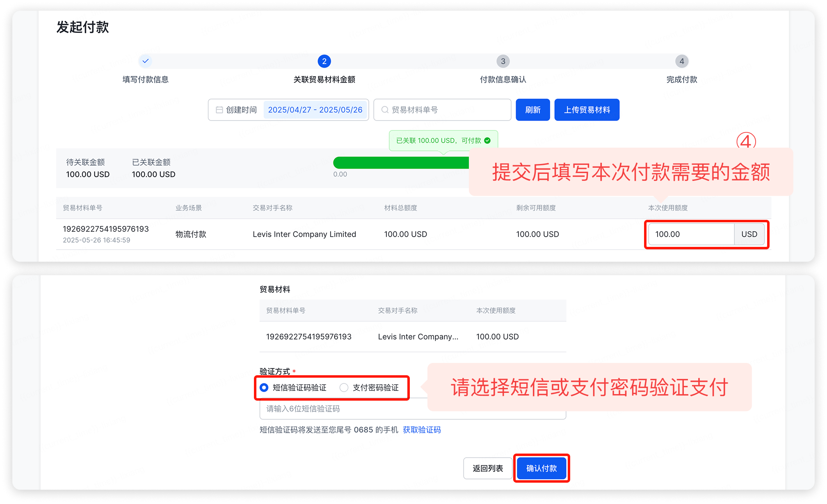Screen dimensions: 827x504
Task: Click the USD currency unit addon
Action: pos(749,234)
